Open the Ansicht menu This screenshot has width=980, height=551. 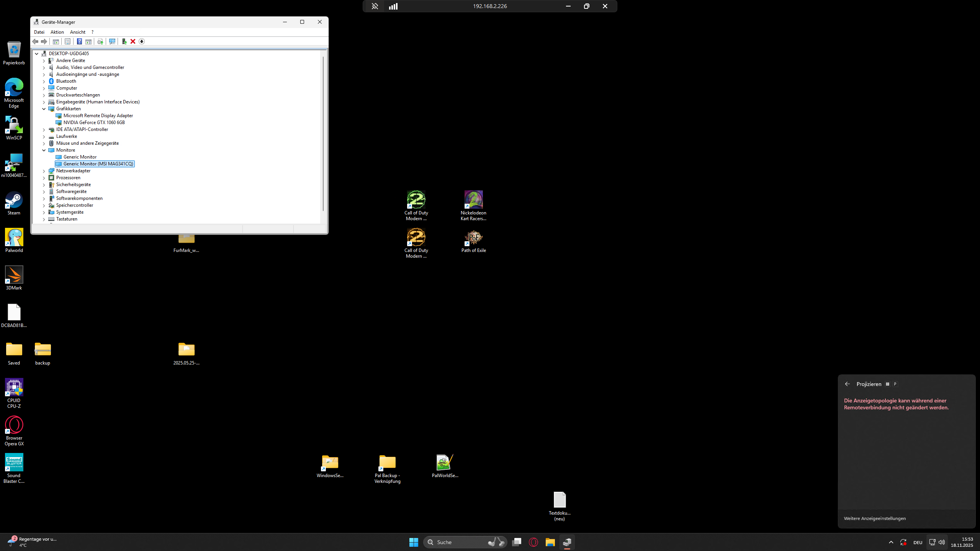pos(77,32)
